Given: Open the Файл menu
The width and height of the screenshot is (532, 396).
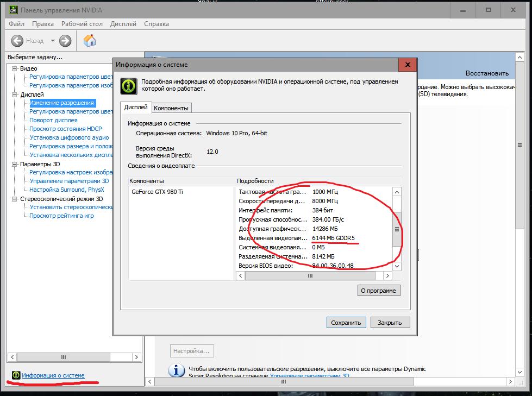Looking at the screenshot, I should pos(17,24).
